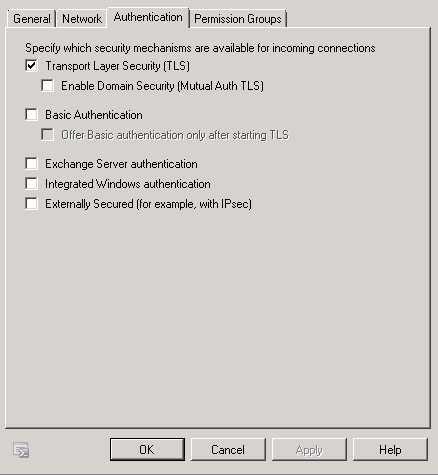This screenshot has height=475, width=438.
Task: Open the Network tab
Action: [x=82, y=19]
